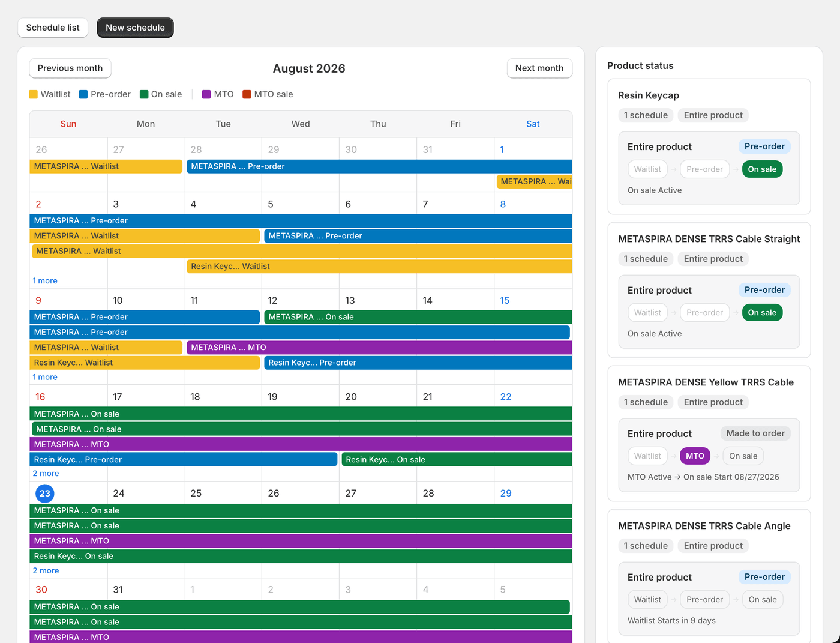Click the red MTO sale legend swatch
The height and width of the screenshot is (643, 840).
coord(247,94)
